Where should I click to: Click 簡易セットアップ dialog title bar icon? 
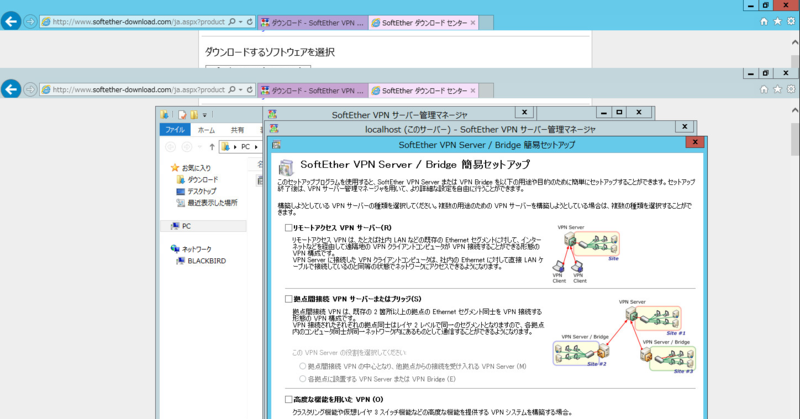click(x=276, y=145)
